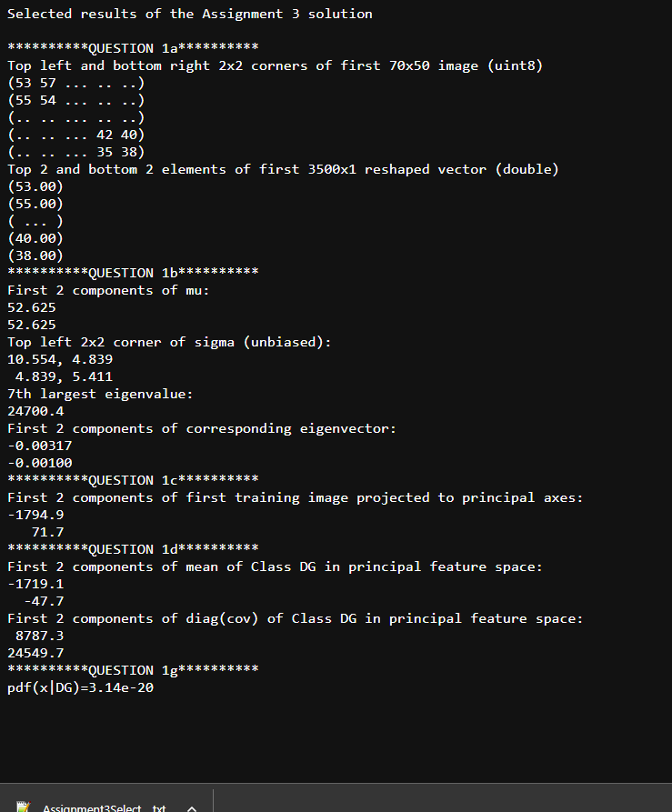Click the -1794.9 projected component value

(x=35, y=515)
